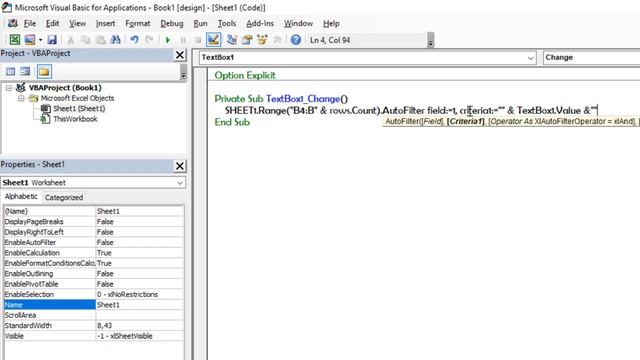Select the EnableOutlining property row
Image resolution: width=640 pixels, height=360 pixels.
[x=93, y=273]
